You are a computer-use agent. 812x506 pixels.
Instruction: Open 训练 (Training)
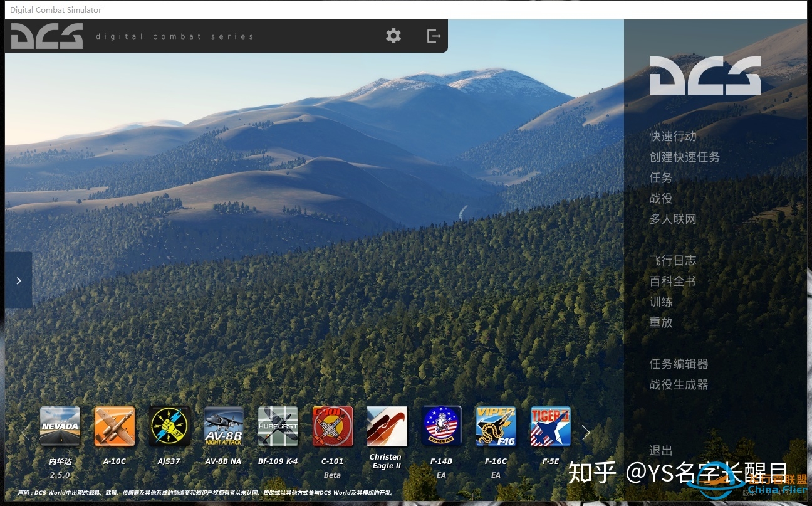coord(661,302)
